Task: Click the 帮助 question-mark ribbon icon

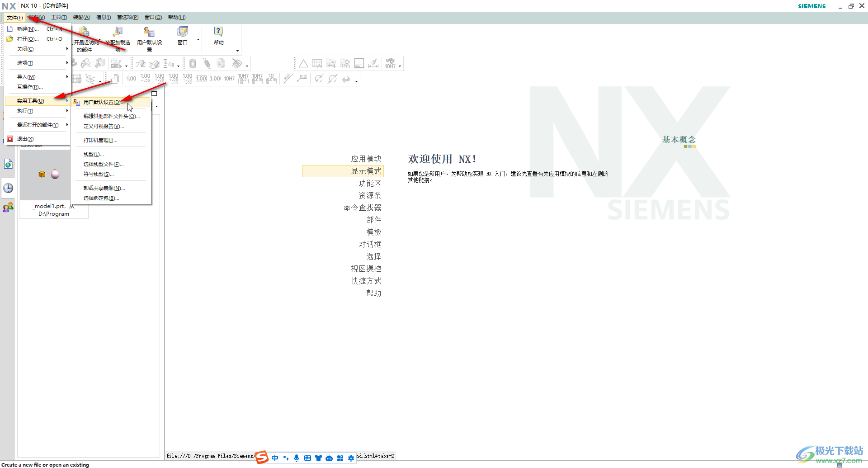Action: (x=218, y=32)
